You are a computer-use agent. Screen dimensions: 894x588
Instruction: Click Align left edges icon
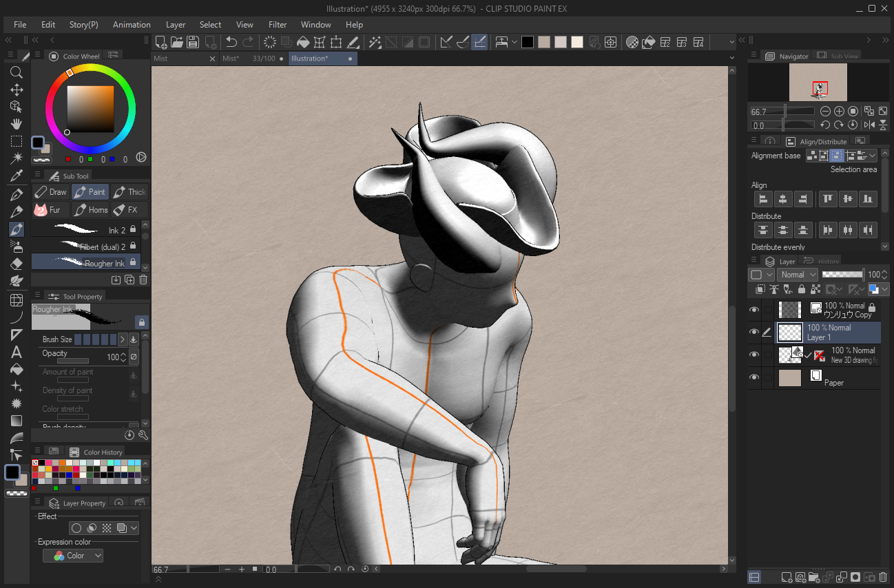tap(762, 199)
